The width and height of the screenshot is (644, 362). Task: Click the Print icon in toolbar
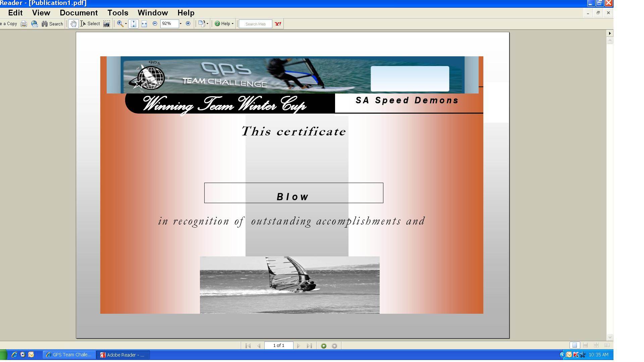pyautogui.click(x=24, y=24)
